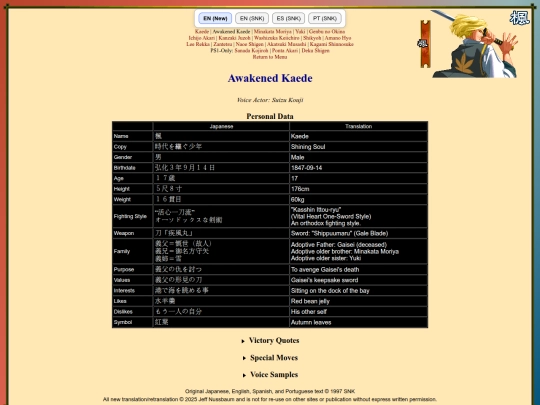Visit the Amano Hyo page
Viewport: 540px width, 405px height.
[x=338, y=38]
